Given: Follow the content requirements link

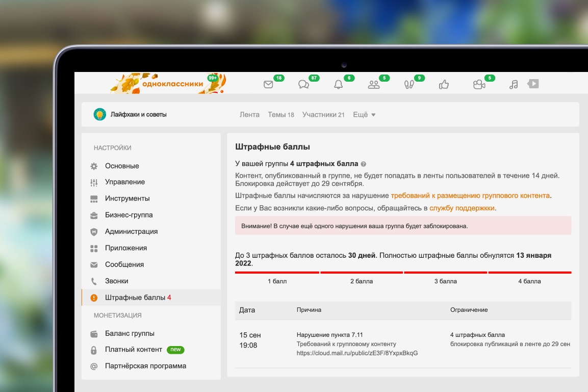Looking at the screenshot, I should 470,194.
